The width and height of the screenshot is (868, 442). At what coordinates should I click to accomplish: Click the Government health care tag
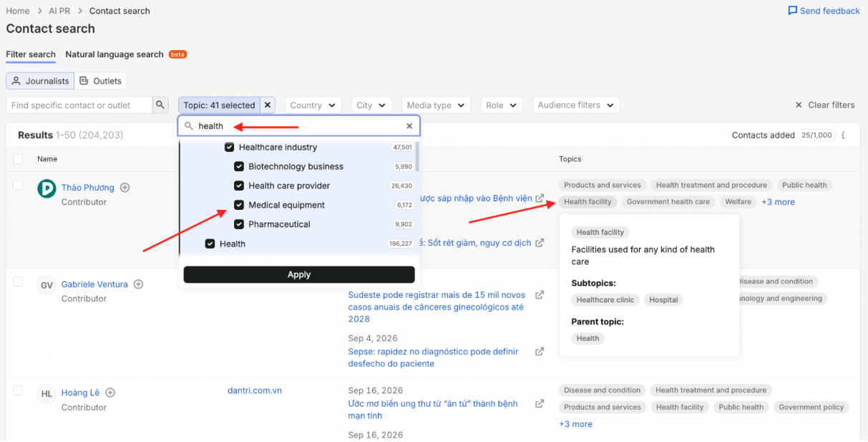tap(668, 202)
